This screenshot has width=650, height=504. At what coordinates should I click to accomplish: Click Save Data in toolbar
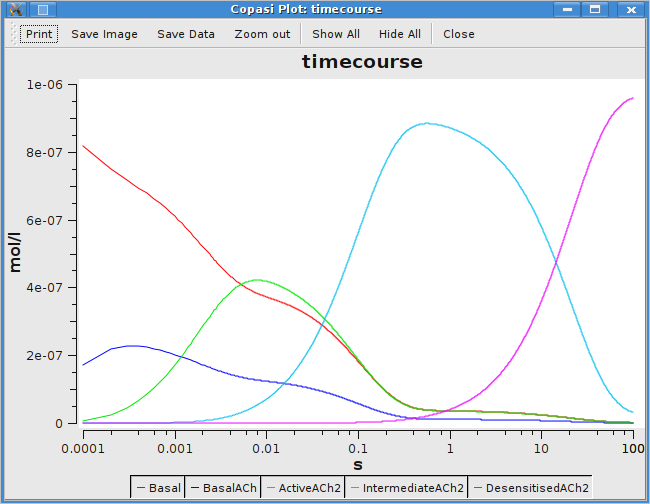click(x=186, y=34)
